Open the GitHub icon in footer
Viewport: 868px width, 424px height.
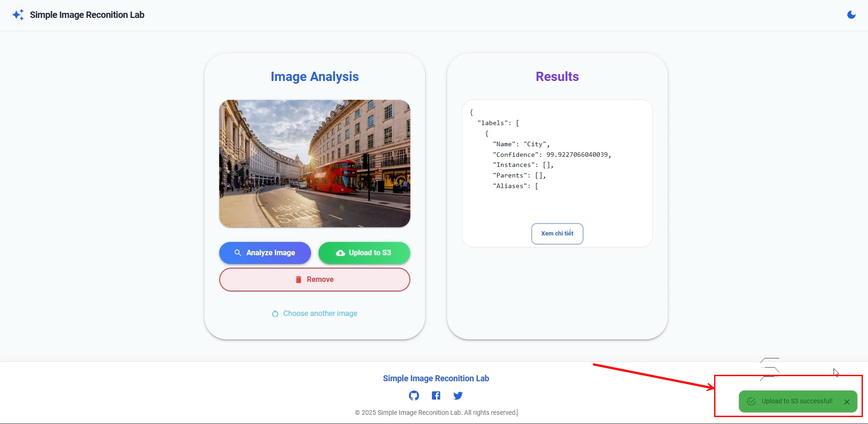click(414, 395)
